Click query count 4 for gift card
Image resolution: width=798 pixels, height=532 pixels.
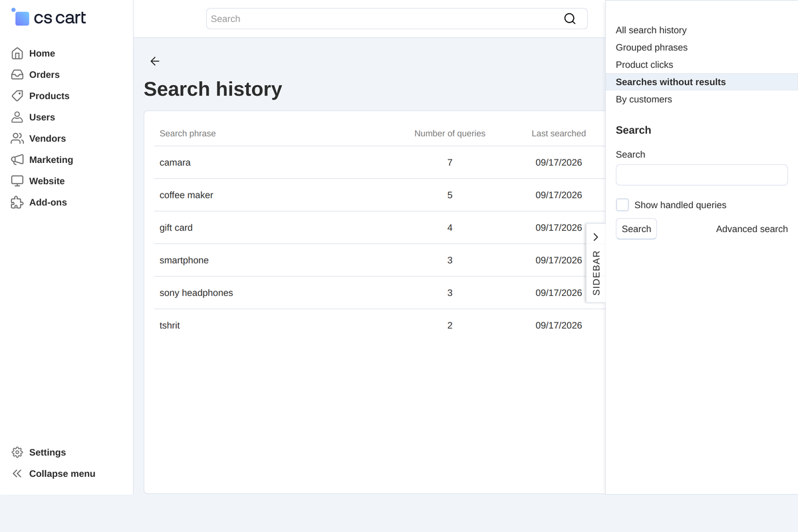pos(450,227)
